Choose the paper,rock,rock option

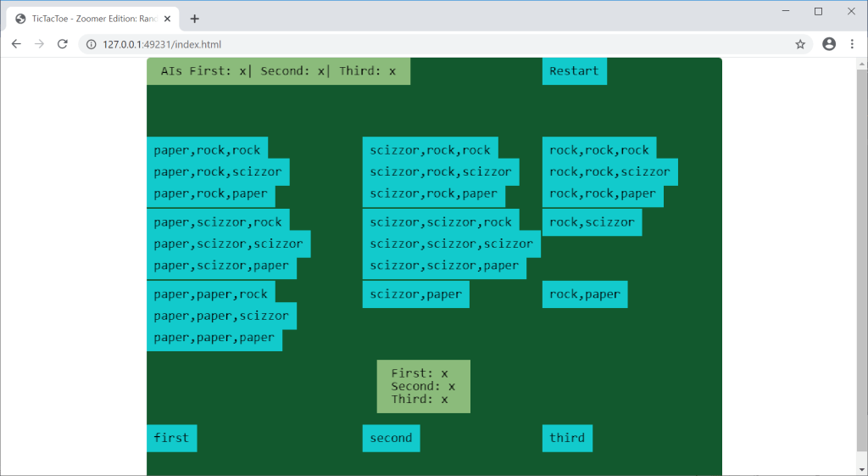pyautogui.click(x=207, y=150)
